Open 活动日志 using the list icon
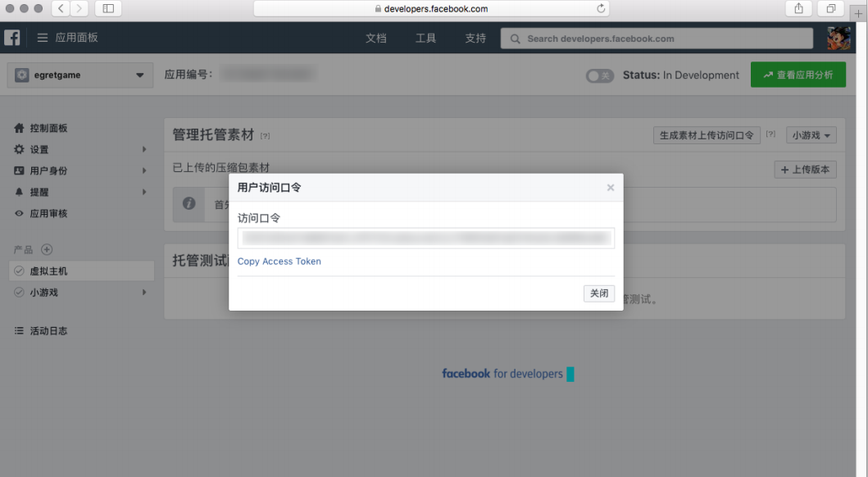 click(19, 330)
